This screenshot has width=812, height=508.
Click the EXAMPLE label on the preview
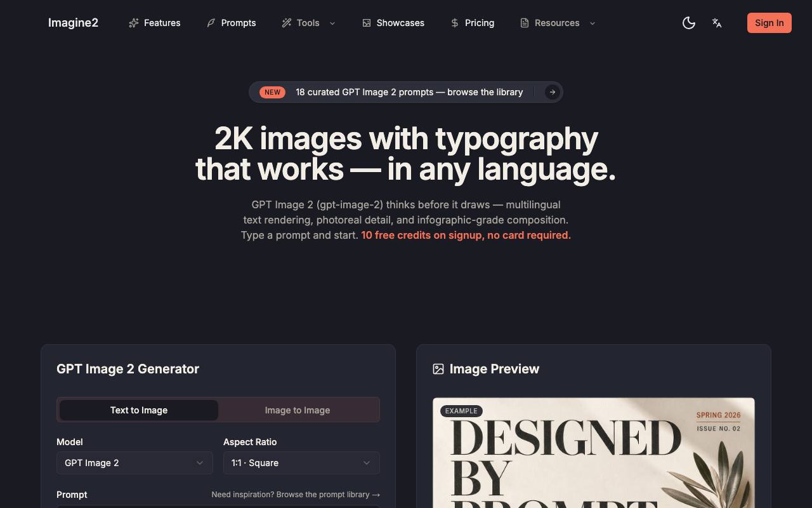click(461, 411)
